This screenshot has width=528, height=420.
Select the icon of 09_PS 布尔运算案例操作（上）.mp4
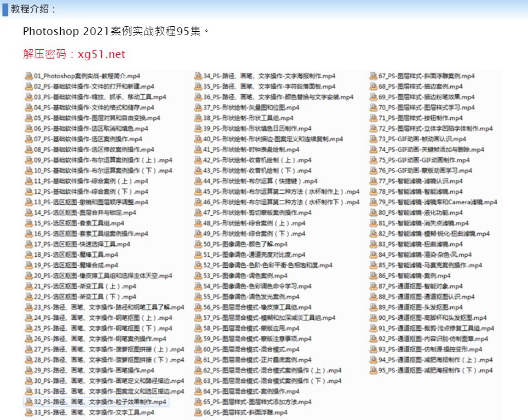click(29, 160)
